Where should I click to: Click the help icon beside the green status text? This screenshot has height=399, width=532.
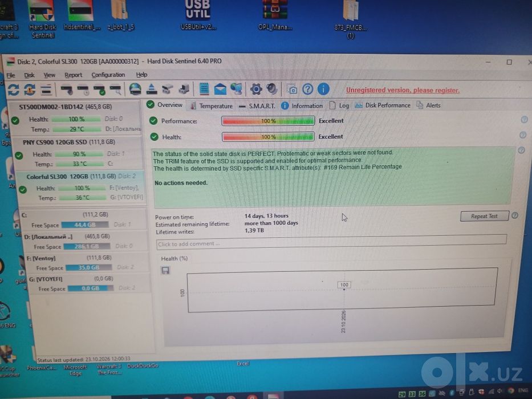pyautogui.click(x=522, y=150)
